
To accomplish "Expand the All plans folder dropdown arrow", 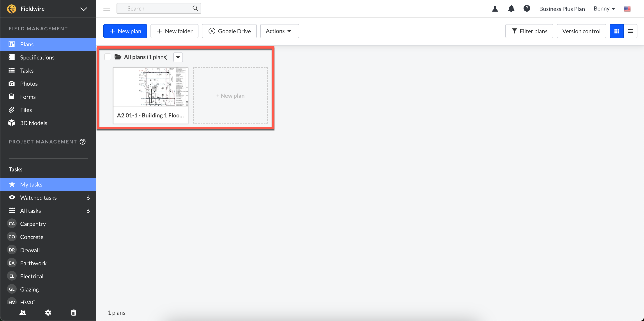I will (178, 57).
